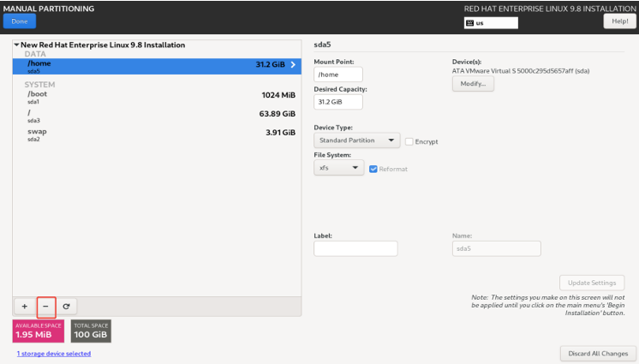Click the plus icon to add mount point

25,307
